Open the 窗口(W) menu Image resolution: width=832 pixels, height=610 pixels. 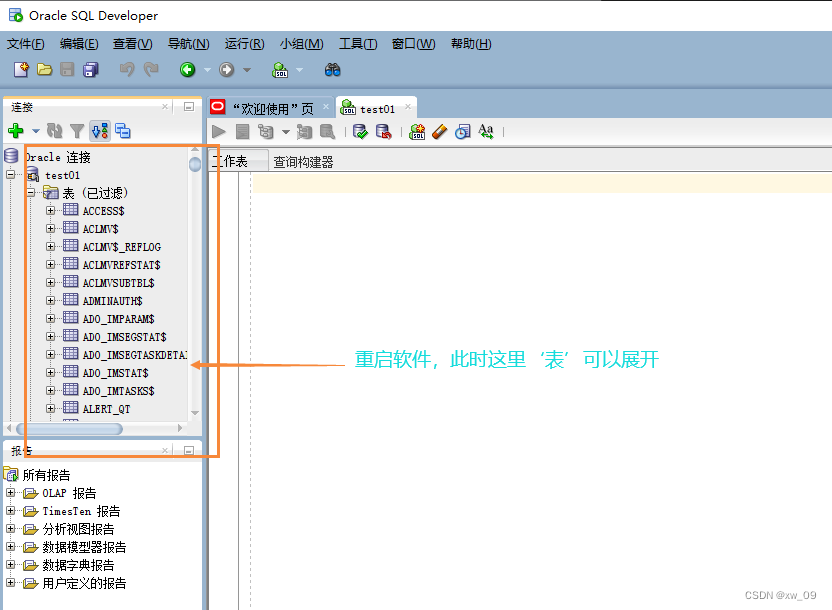coord(413,44)
